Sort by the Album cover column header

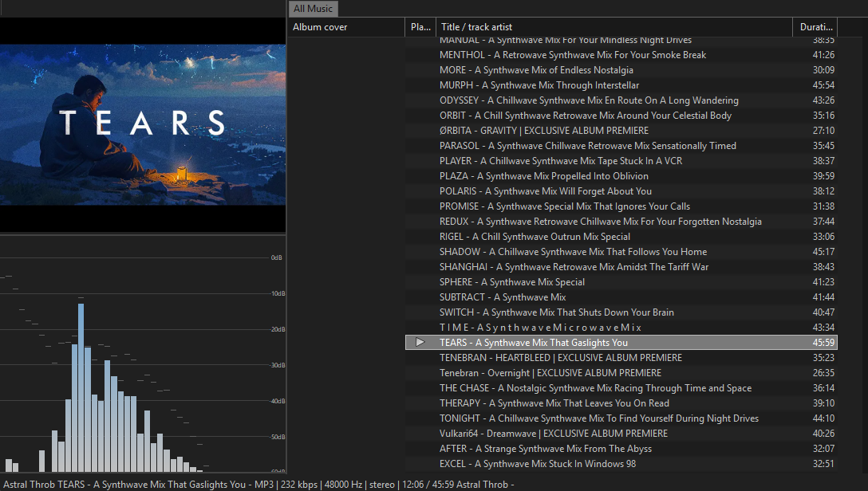pyautogui.click(x=346, y=27)
